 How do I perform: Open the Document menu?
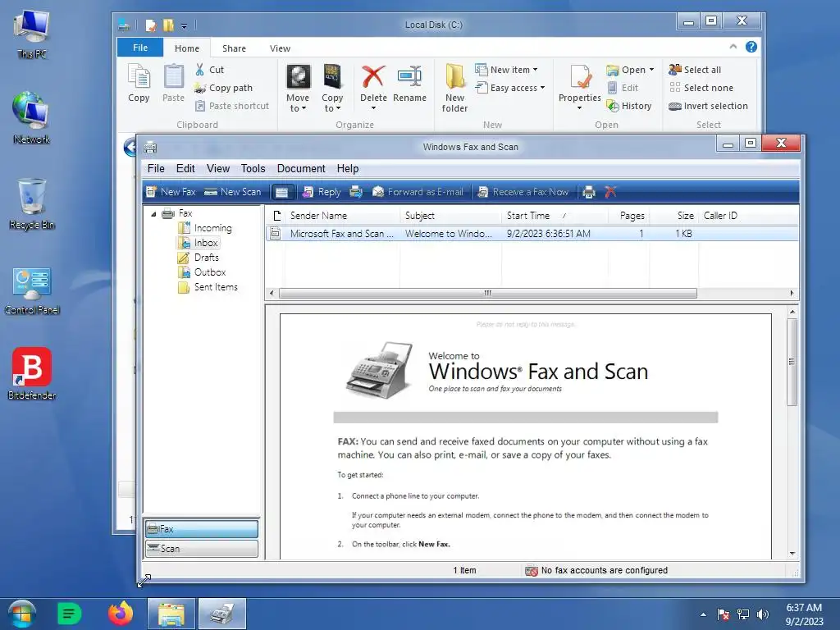[301, 168]
